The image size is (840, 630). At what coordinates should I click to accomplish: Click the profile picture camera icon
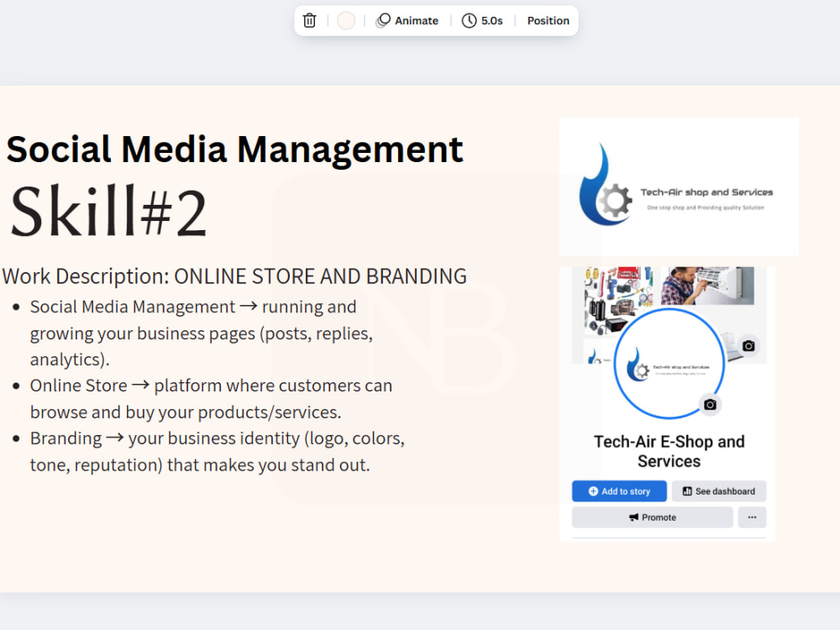coord(711,405)
